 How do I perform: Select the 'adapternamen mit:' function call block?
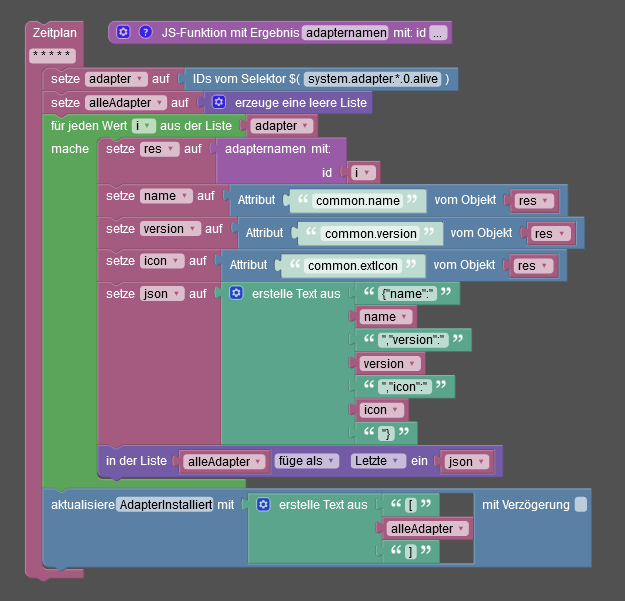(278, 149)
